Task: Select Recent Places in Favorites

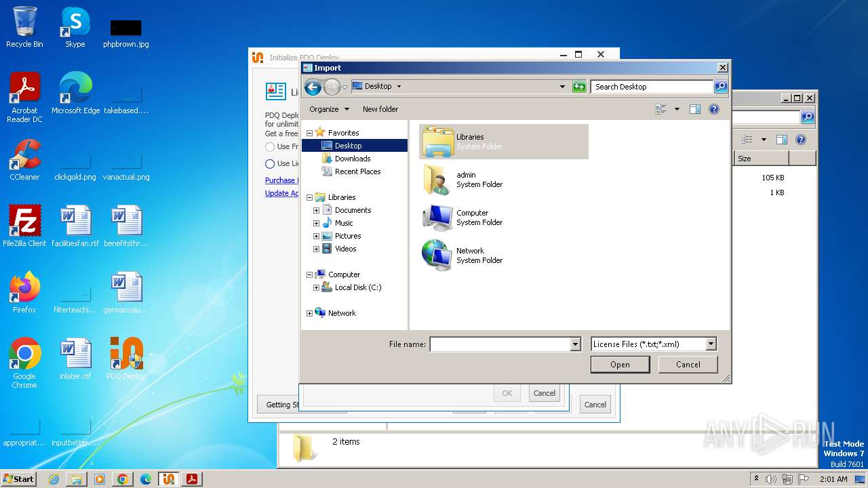Action: click(x=357, y=171)
